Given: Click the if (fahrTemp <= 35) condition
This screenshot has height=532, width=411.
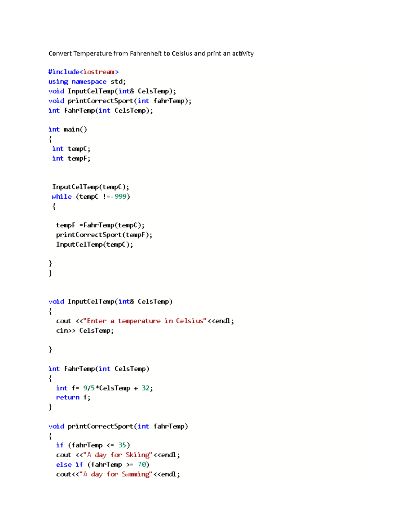Looking at the screenshot, I should click(93, 445).
